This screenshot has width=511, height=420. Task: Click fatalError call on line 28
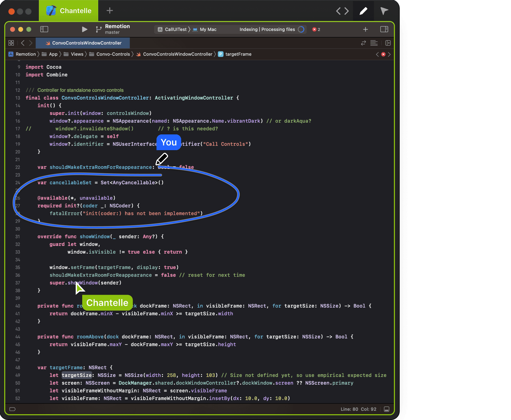[64, 214]
